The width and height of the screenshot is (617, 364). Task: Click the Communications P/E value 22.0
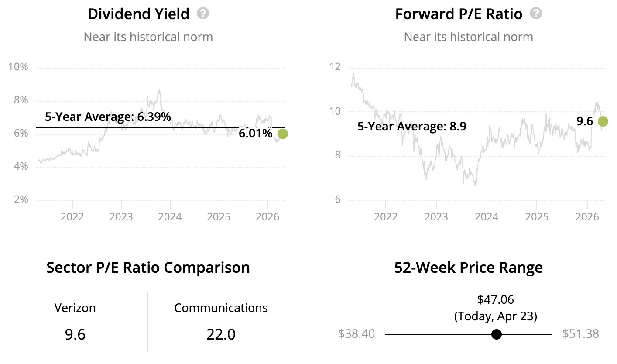click(221, 334)
